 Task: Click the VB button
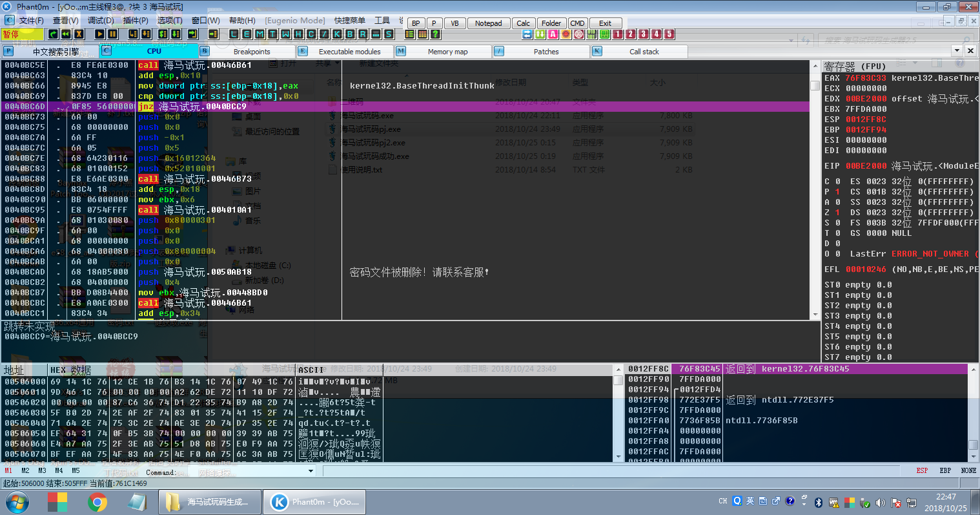click(x=454, y=23)
